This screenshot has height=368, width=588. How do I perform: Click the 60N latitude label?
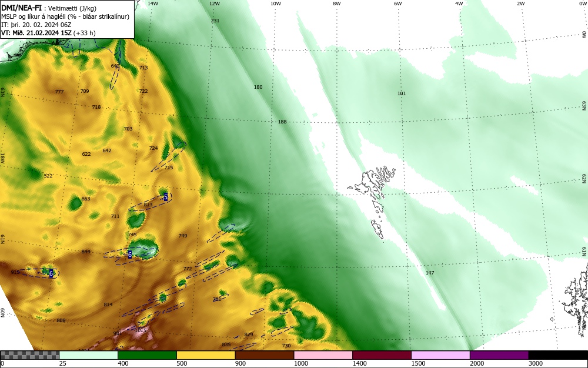(x=2, y=313)
